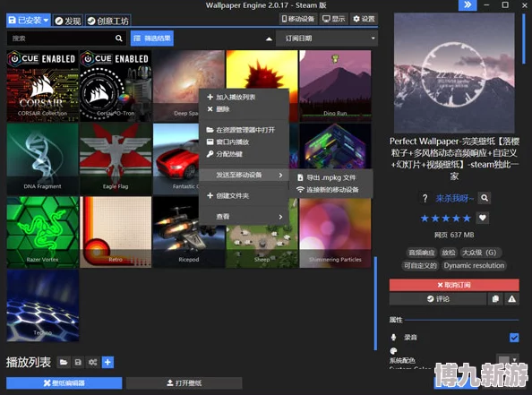The width and height of the screenshot is (532, 395).
Task: Click the warning report icon
Action: coord(512,299)
